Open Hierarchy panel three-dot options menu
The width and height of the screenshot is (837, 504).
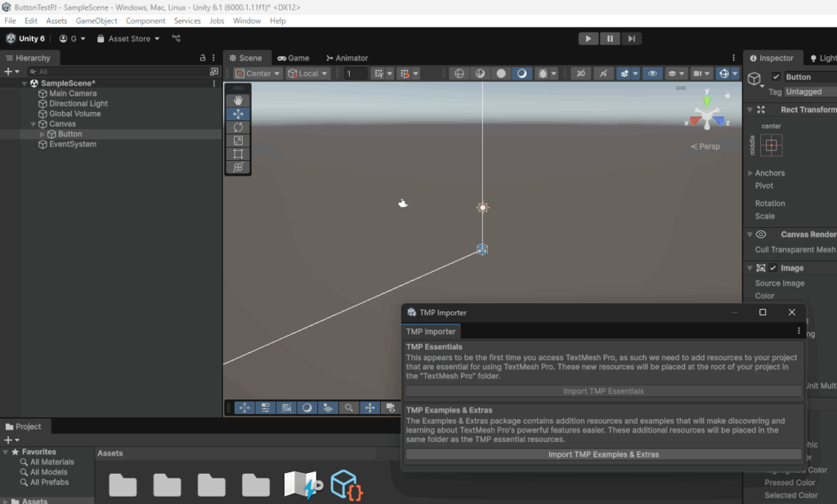[x=213, y=58]
